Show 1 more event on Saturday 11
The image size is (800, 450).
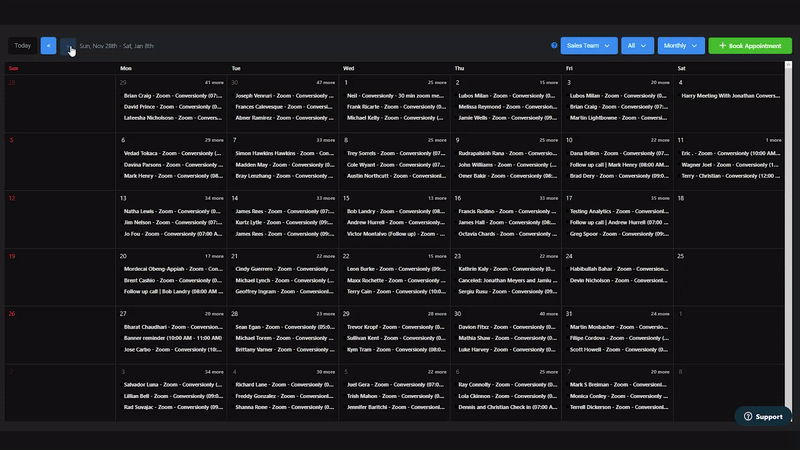[x=774, y=140]
